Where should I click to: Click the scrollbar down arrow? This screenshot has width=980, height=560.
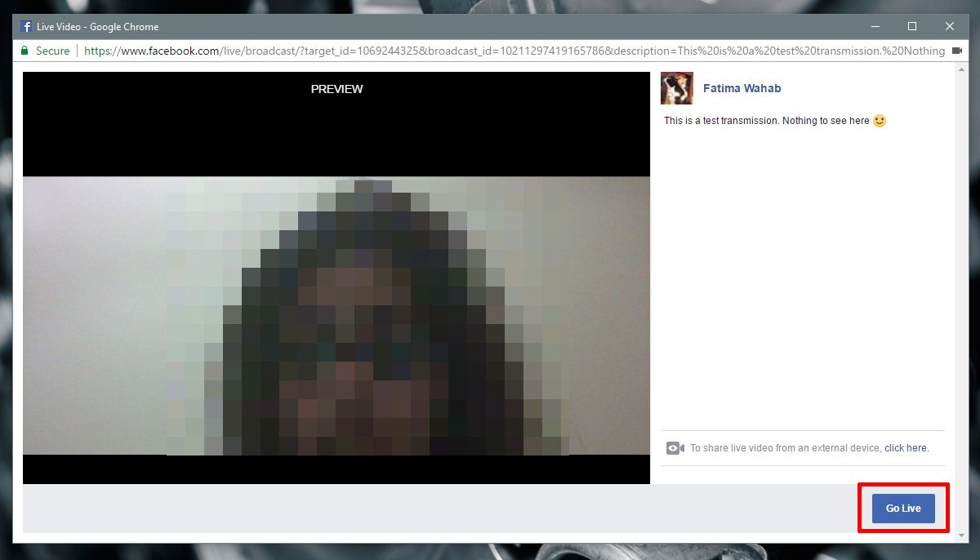[x=961, y=534]
